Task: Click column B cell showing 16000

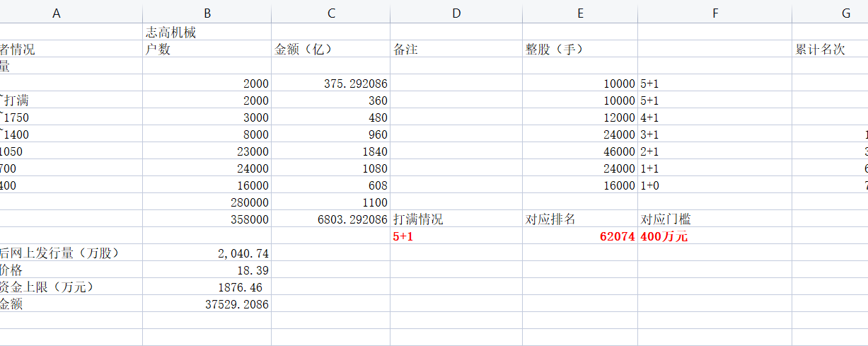Action: pos(207,185)
